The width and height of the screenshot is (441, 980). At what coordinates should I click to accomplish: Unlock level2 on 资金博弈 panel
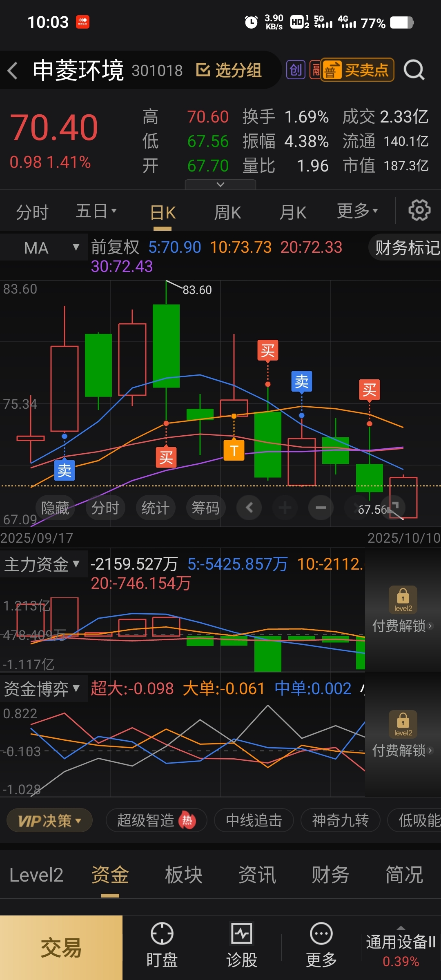point(403,724)
